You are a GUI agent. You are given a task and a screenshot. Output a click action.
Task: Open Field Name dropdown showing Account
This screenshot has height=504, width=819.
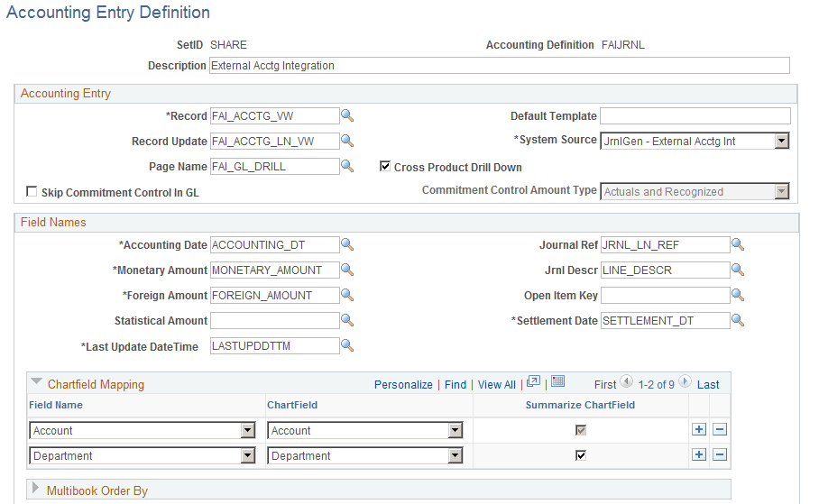[248, 430]
